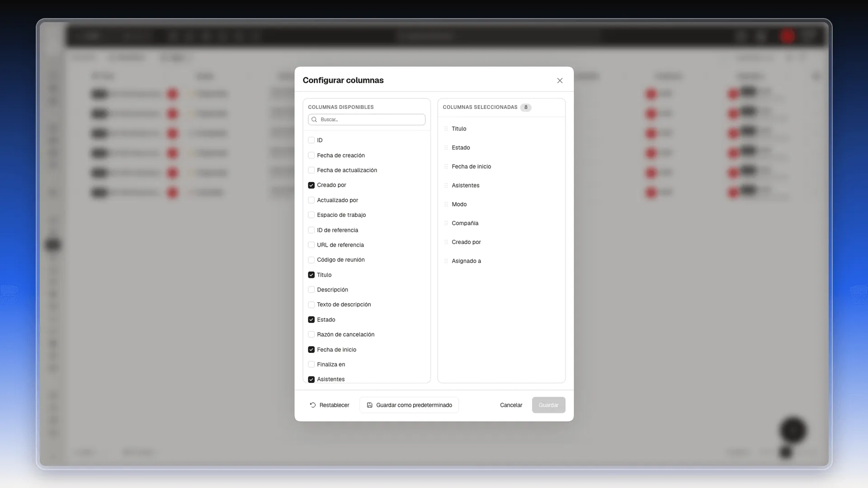Image resolution: width=868 pixels, height=488 pixels.
Task: Tick the URL de referencia checkbox
Action: pos(311,245)
